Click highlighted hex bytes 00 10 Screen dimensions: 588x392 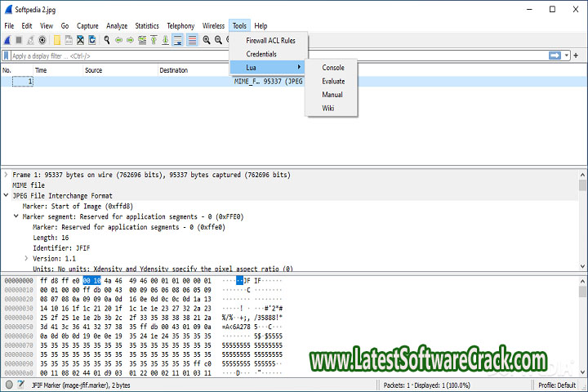[91, 281]
